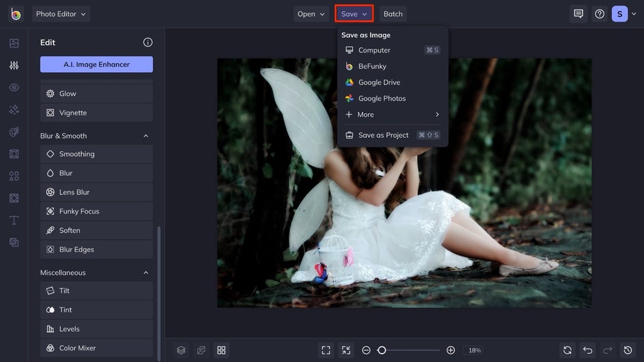Redo the last action
The image size is (644, 362).
[608, 350]
